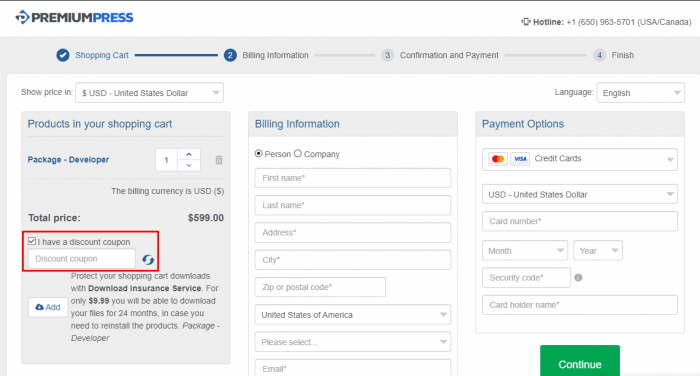
Task: Click the First name field
Action: click(x=353, y=178)
